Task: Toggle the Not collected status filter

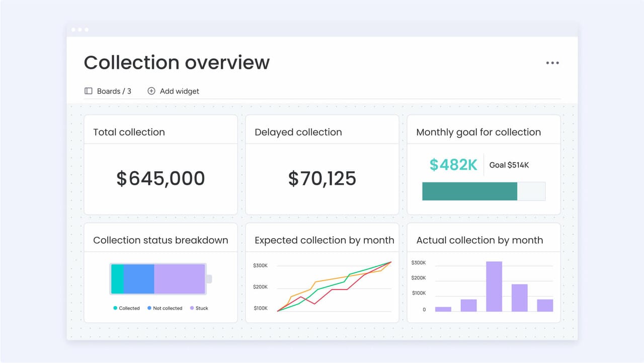Action: click(x=165, y=308)
